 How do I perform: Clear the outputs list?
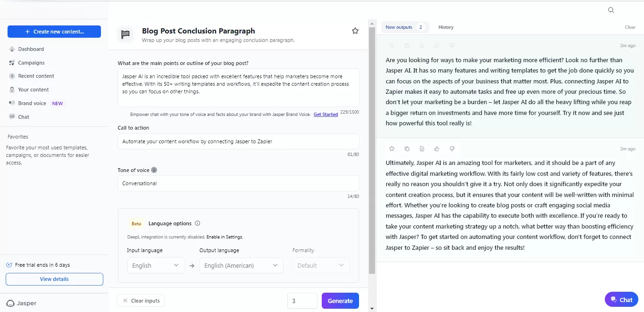[x=630, y=27]
